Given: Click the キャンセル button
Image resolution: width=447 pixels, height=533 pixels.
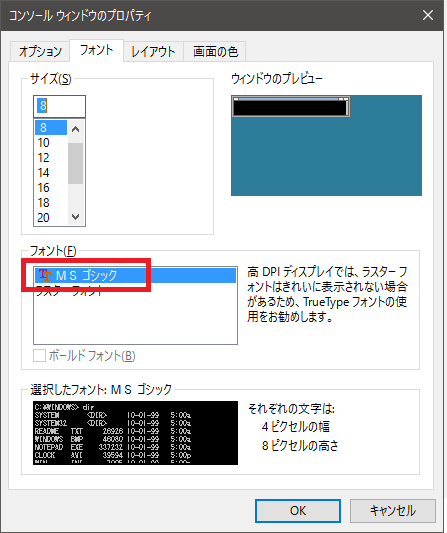Looking at the screenshot, I should [393, 511].
